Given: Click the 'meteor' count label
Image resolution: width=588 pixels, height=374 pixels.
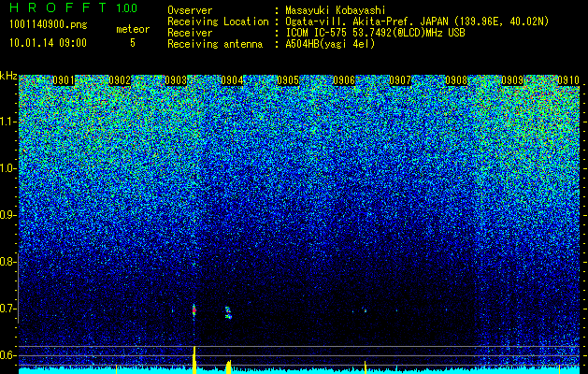Looking at the screenshot, I should (133, 29).
